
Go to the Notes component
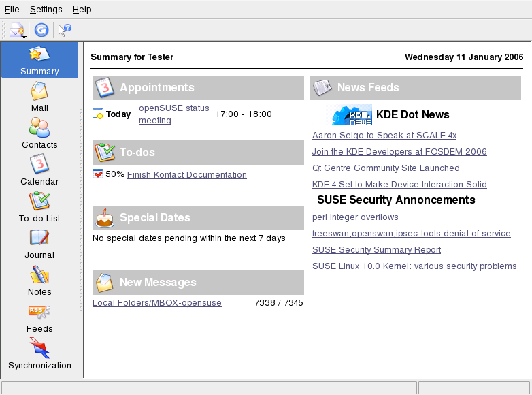pyautogui.click(x=39, y=281)
